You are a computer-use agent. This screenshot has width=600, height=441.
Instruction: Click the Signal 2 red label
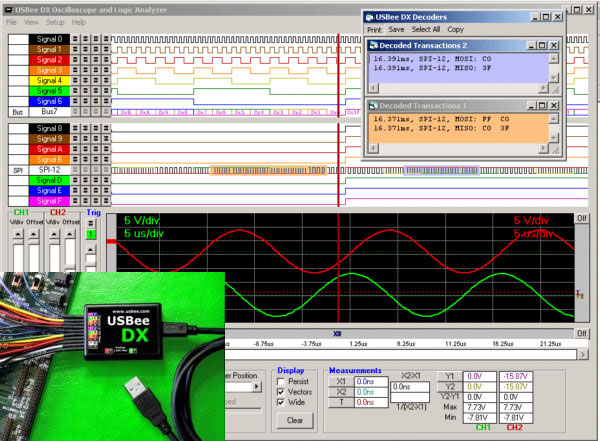49,60
